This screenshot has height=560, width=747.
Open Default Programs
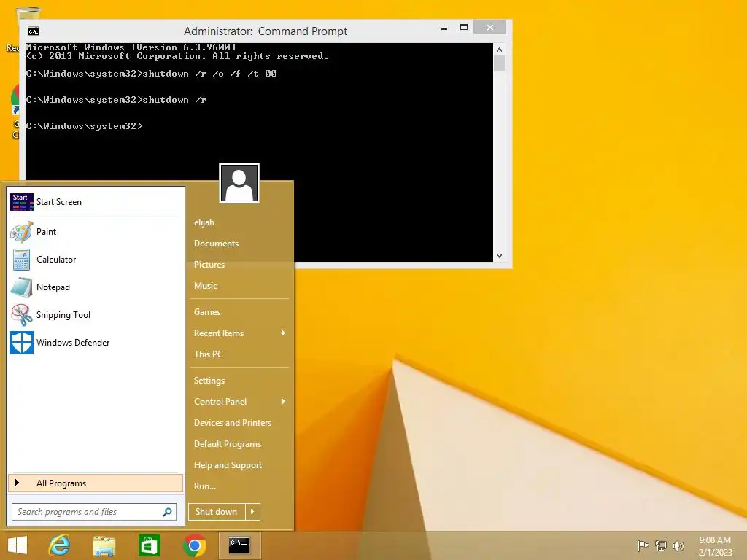click(228, 444)
